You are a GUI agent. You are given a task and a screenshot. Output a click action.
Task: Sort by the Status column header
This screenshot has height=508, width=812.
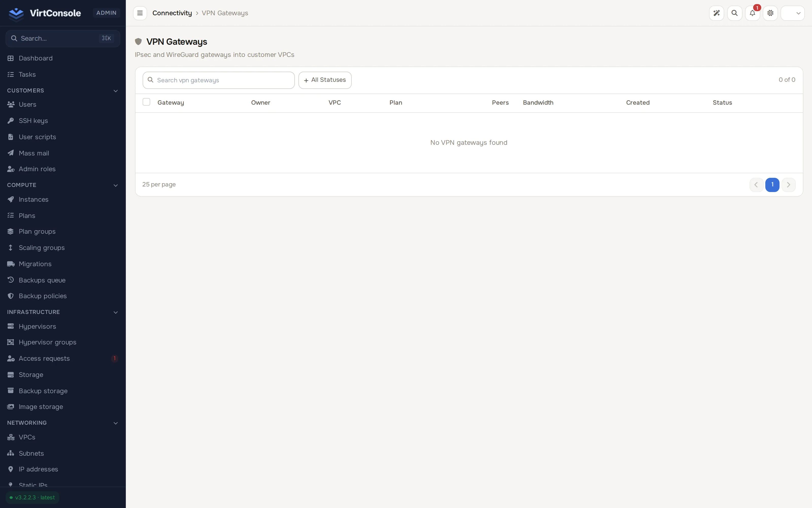[x=722, y=102]
